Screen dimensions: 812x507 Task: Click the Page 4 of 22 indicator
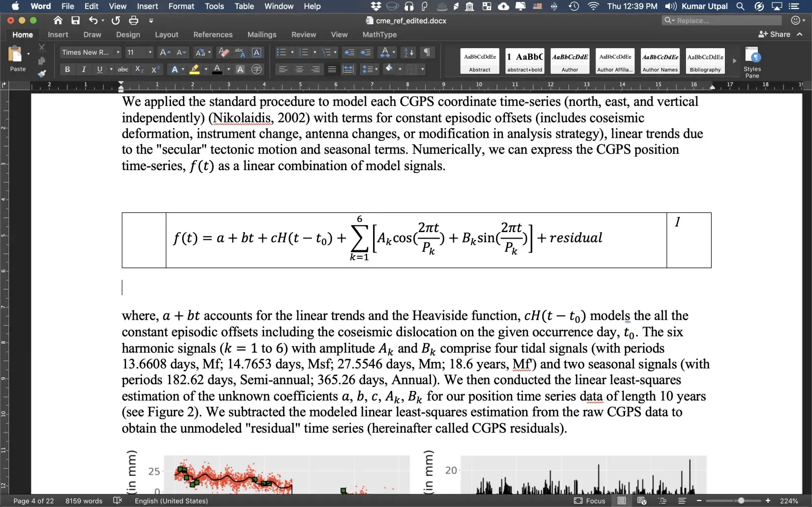33,501
